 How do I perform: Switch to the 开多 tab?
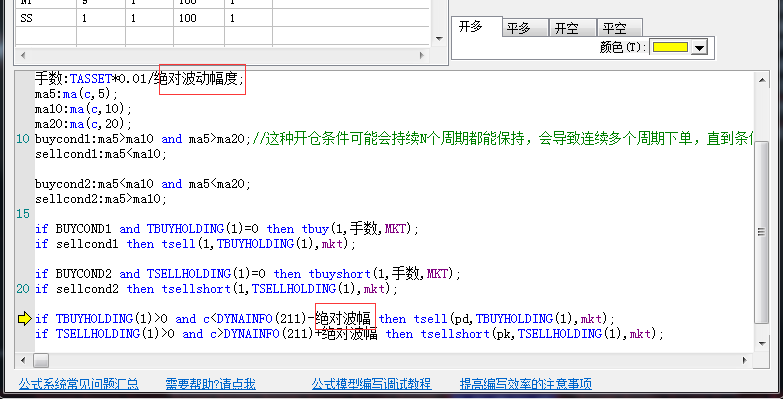471,26
